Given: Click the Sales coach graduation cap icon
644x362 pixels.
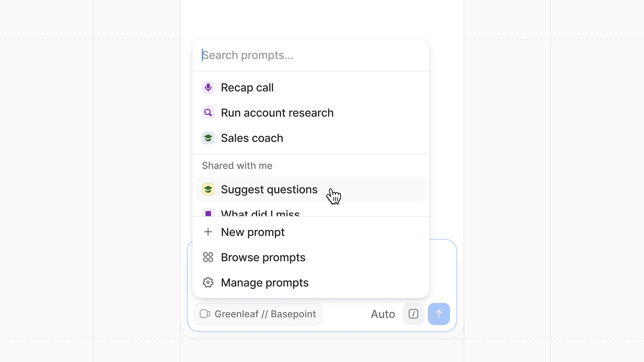Looking at the screenshot, I should [x=208, y=138].
